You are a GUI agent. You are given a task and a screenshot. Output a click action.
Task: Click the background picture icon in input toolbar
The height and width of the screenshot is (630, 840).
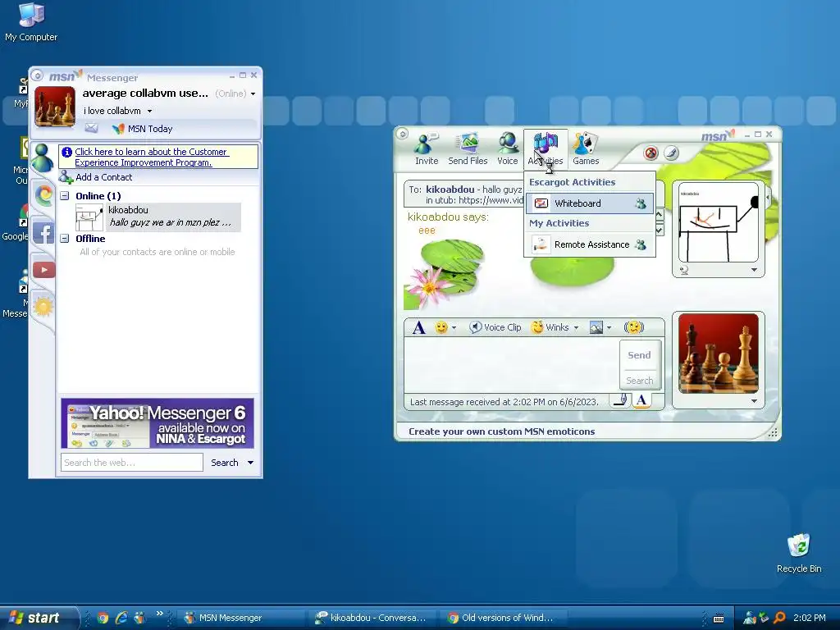click(596, 327)
